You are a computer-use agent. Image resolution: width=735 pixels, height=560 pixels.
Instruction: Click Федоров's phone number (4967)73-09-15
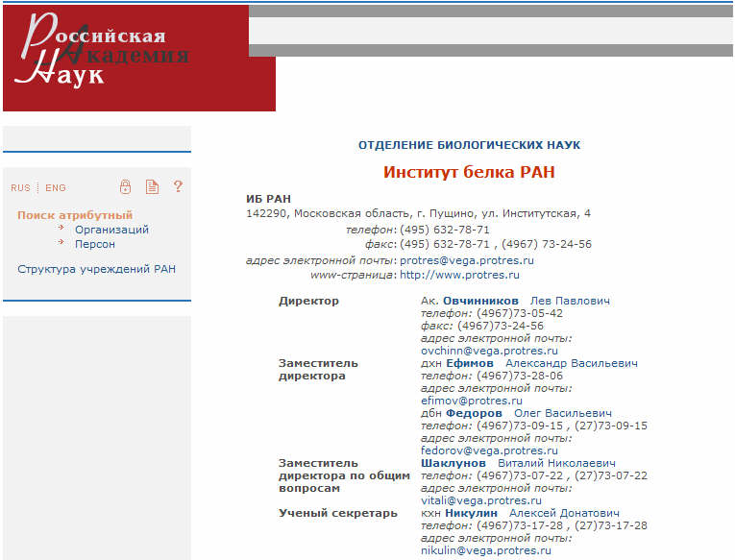coord(520,426)
